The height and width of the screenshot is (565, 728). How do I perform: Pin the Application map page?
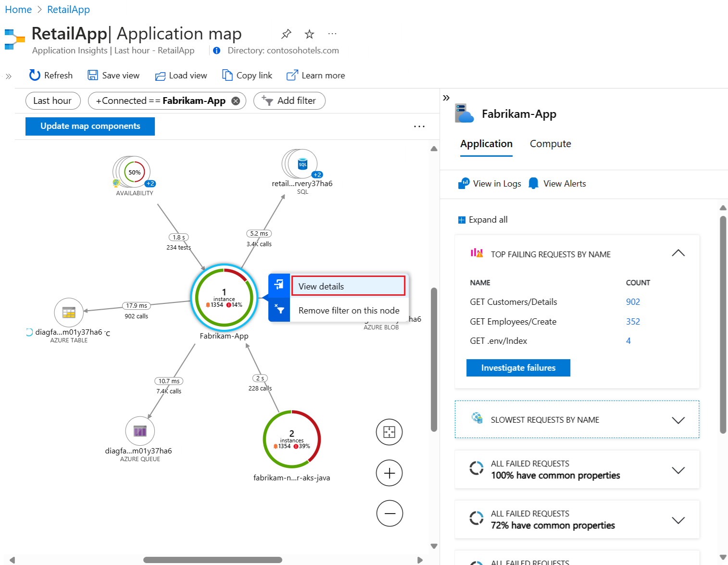(x=286, y=34)
